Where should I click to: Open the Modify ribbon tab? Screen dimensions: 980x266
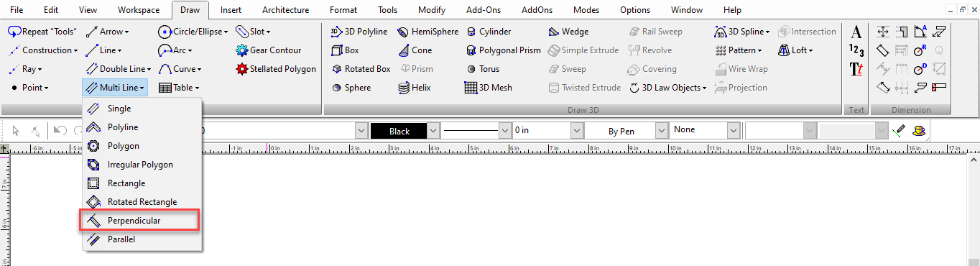click(431, 10)
